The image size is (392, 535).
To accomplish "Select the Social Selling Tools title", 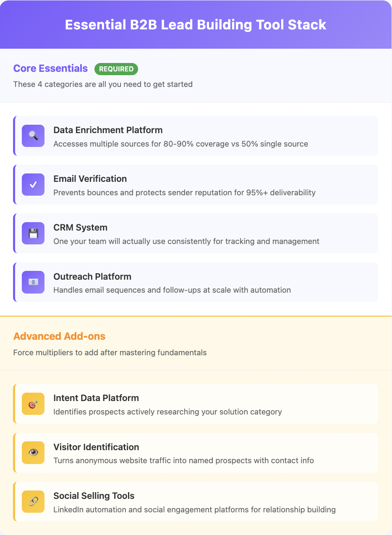I will (94, 496).
